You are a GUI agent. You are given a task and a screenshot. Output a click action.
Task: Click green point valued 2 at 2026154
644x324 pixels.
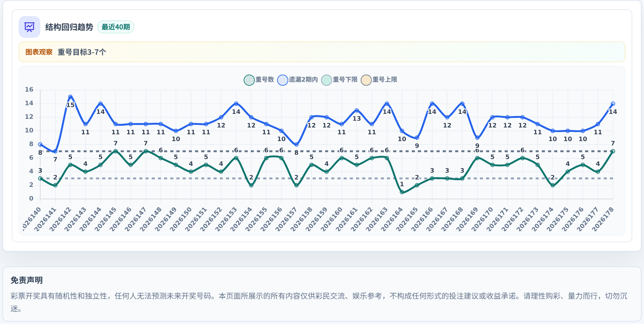(251, 185)
